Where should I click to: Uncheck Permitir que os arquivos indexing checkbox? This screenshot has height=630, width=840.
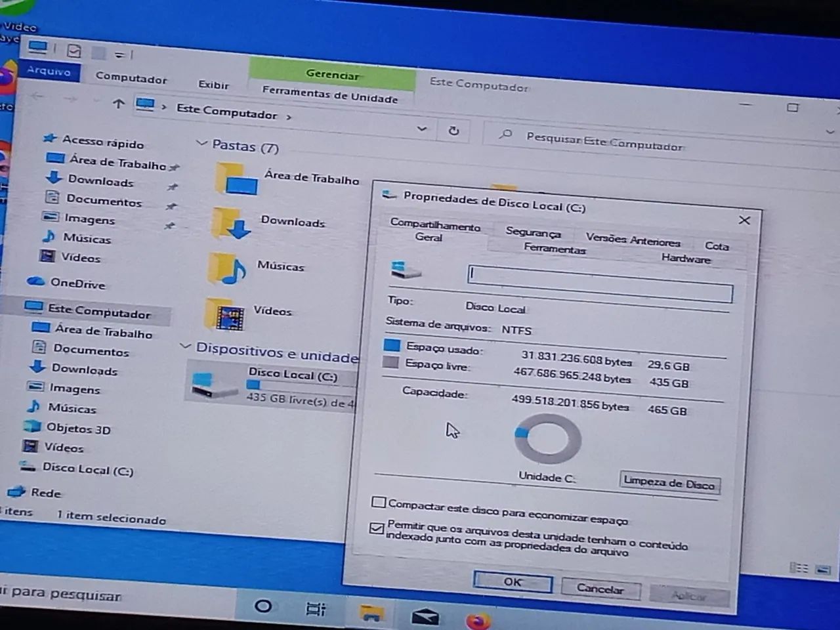(x=377, y=528)
